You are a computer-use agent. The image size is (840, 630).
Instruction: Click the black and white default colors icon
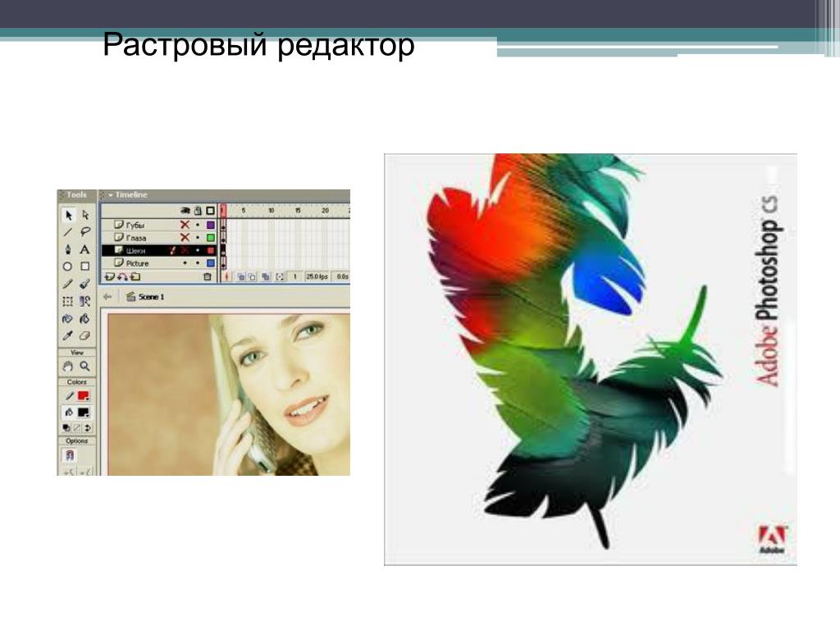pyautogui.click(x=66, y=428)
